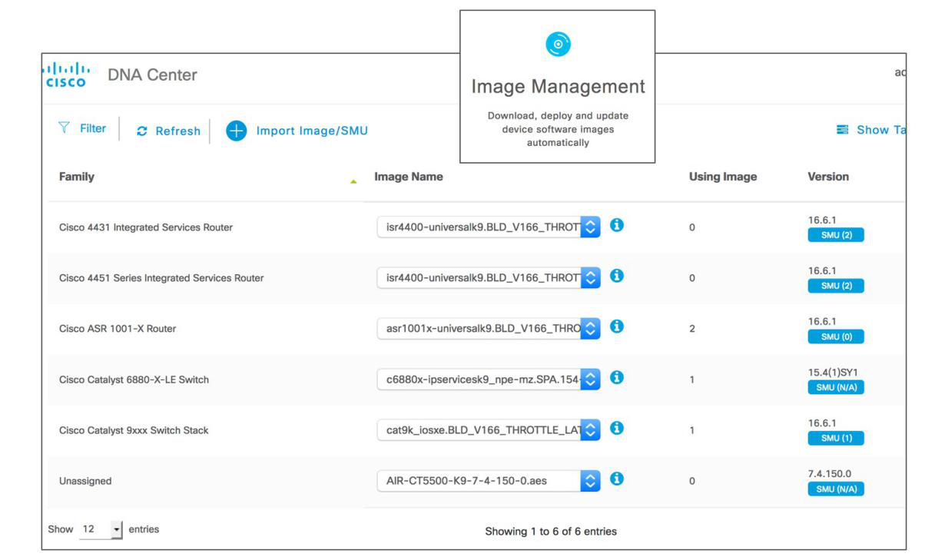Open cat9k_iosxe image dropdown
Screen dimensions: 925x560
click(x=489, y=430)
